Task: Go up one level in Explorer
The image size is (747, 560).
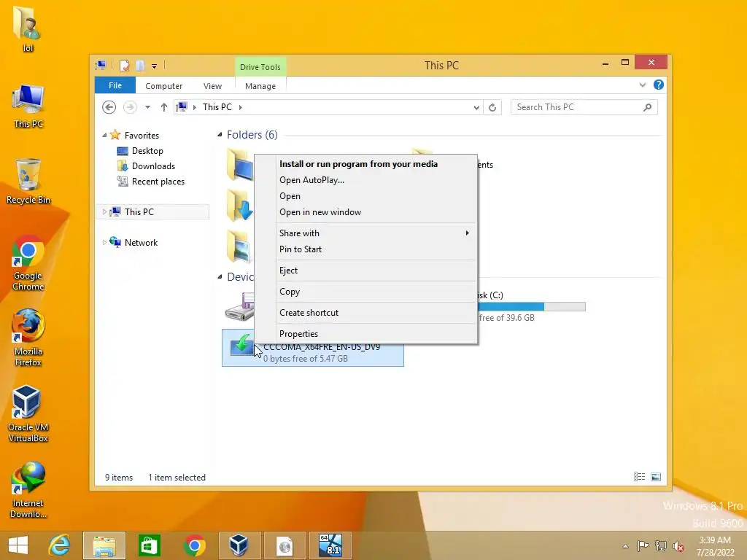Action: coord(164,107)
